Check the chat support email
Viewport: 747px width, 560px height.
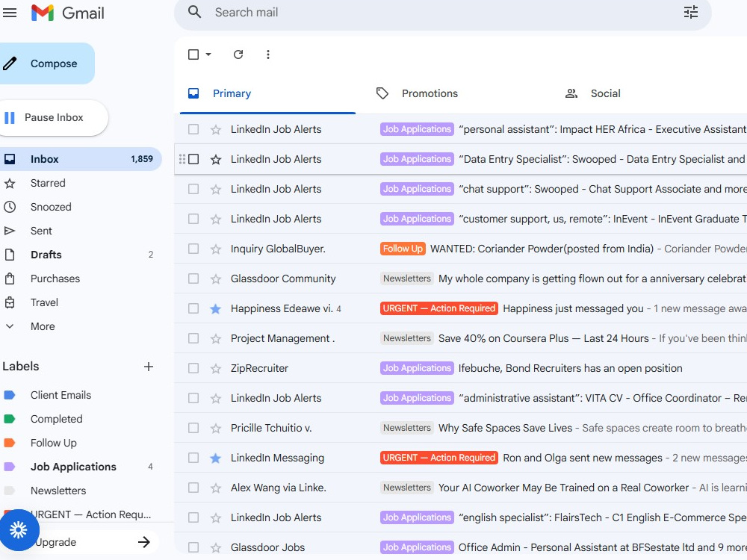pyautogui.click(x=193, y=189)
